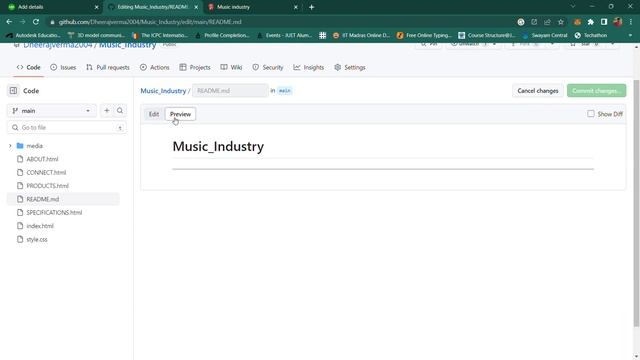Switch to the Edit view
The image size is (640, 360).
pyautogui.click(x=154, y=114)
